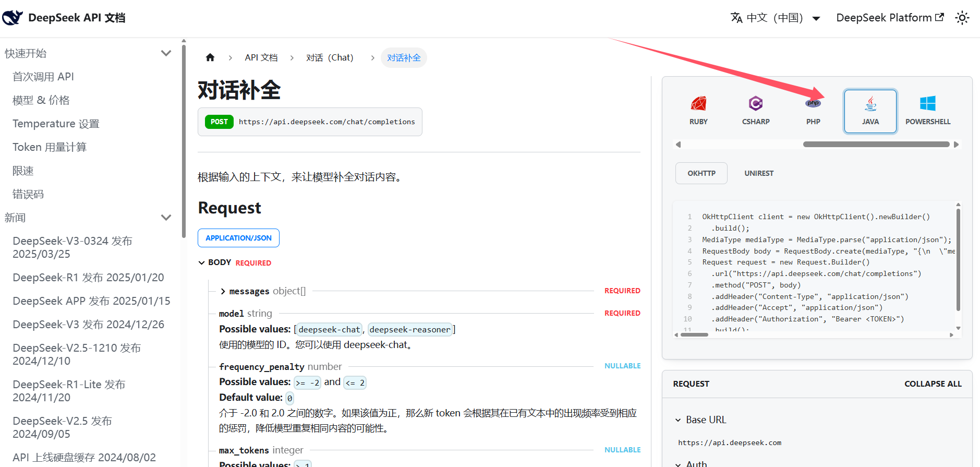Click the deepseek-reasoner value chip
The image size is (980, 467).
tap(410, 330)
